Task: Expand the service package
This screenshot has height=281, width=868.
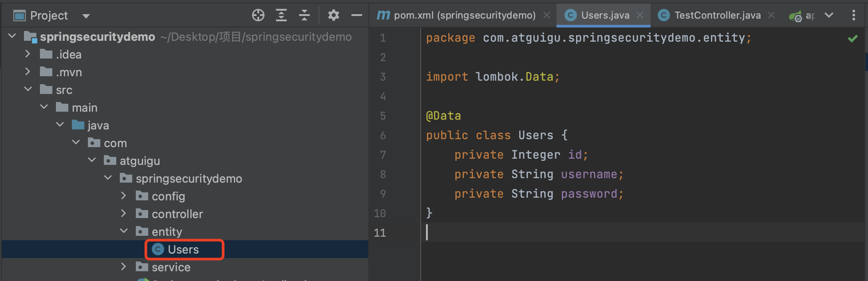Action: [x=123, y=267]
